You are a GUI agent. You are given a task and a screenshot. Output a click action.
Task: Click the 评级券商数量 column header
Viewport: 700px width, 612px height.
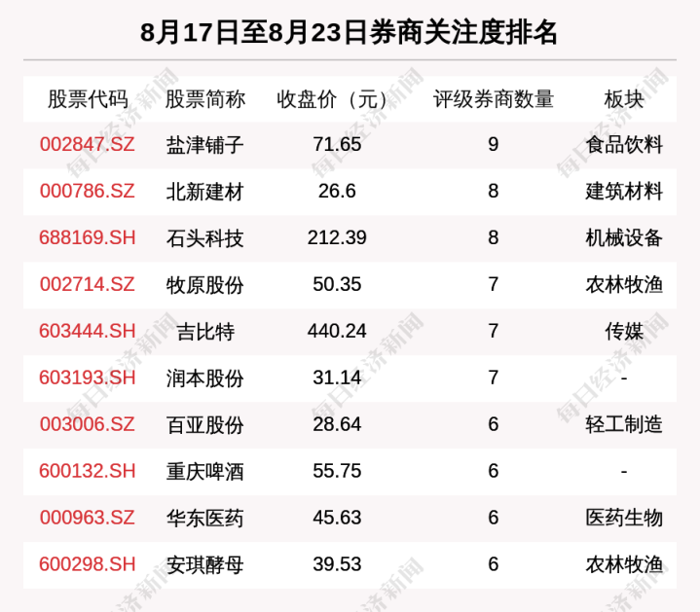pos(494,99)
